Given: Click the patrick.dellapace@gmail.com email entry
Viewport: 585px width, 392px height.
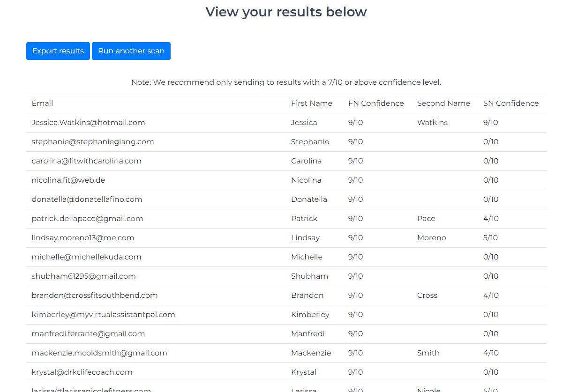Looking at the screenshot, I should tap(88, 219).
